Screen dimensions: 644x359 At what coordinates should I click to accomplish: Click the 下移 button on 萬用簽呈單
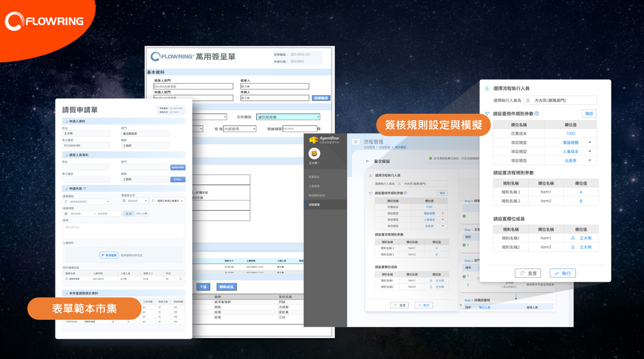point(203,287)
